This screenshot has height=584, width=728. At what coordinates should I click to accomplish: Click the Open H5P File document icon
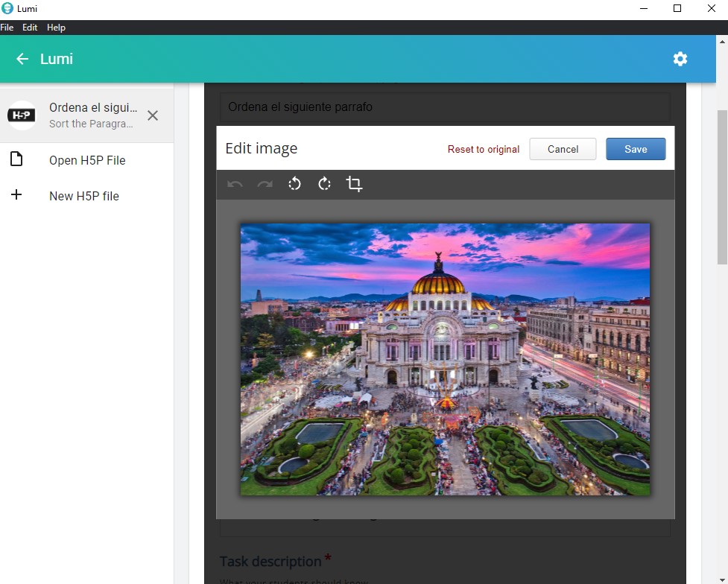tap(16, 159)
